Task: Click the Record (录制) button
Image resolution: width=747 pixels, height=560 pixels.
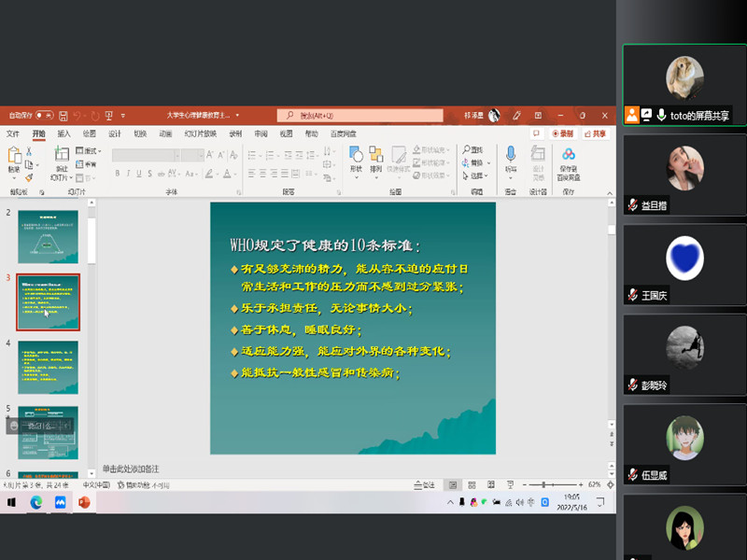Action: click(562, 133)
